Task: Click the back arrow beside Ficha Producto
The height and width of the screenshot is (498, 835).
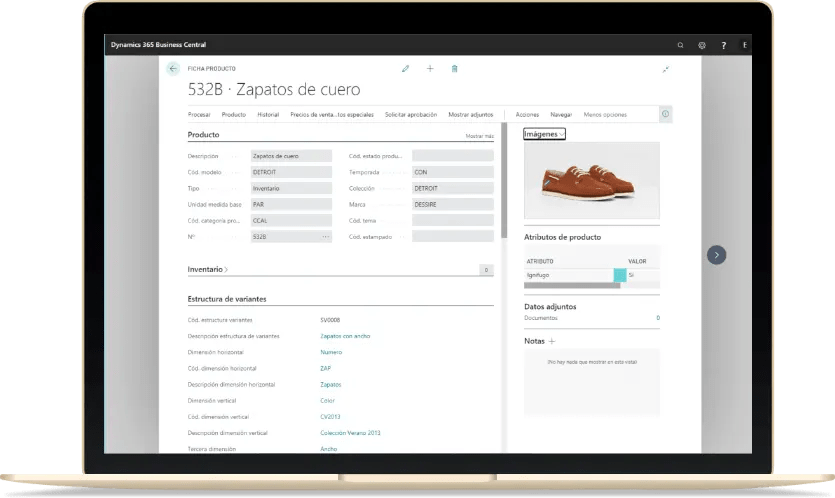Action: (x=173, y=69)
